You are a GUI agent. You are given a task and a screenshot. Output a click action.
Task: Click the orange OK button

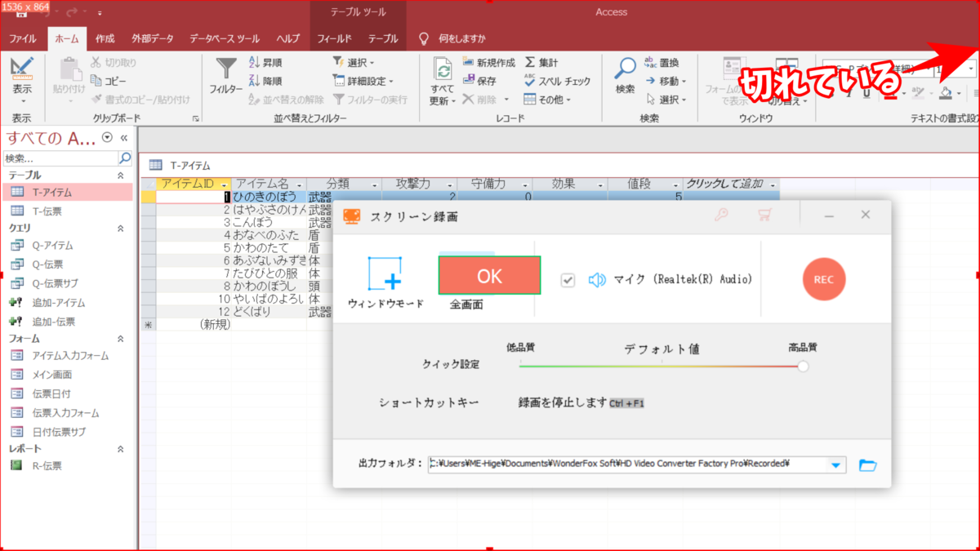tap(489, 276)
